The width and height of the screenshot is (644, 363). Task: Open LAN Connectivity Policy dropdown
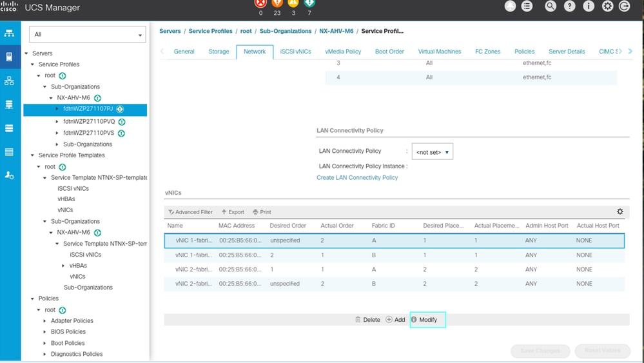click(432, 152)
